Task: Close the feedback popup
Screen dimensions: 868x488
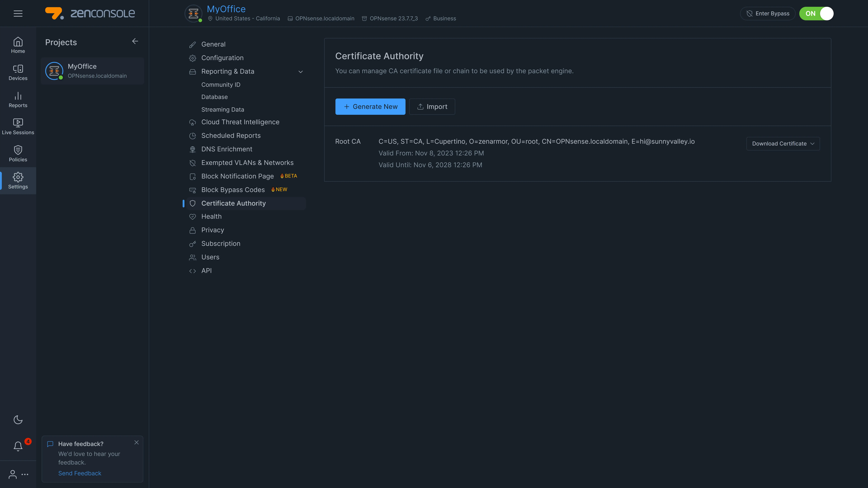Action: (136, 443)
